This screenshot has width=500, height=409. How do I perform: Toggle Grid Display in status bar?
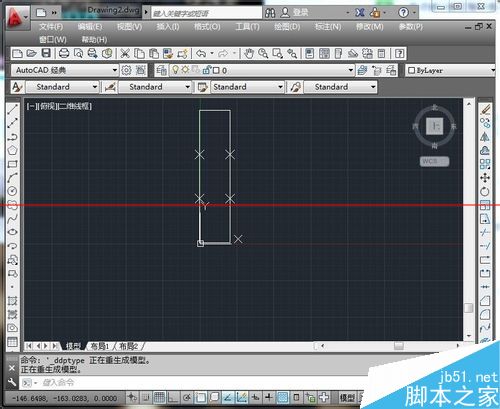pos(159,397)
